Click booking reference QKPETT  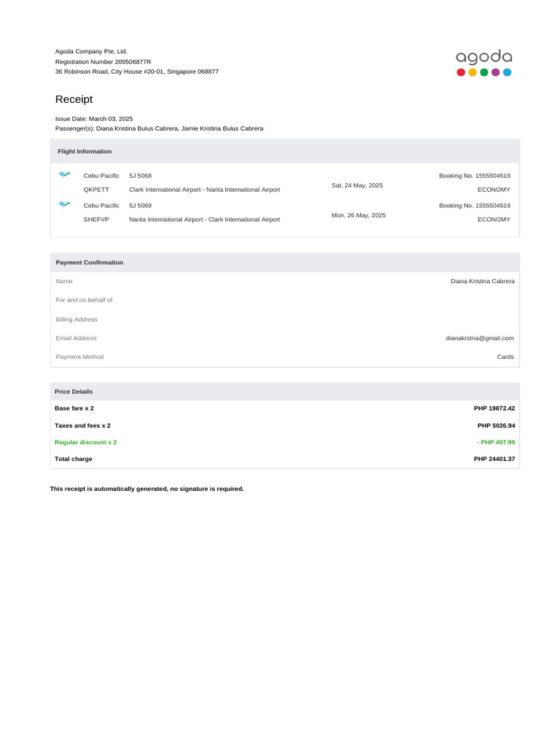click(x=96, y=190)
